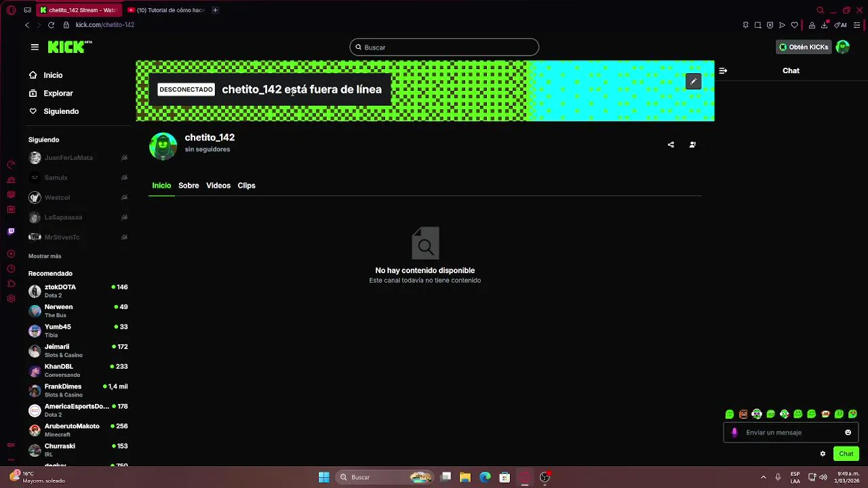Open ztokDOTA recommended channel

point(78,291)
